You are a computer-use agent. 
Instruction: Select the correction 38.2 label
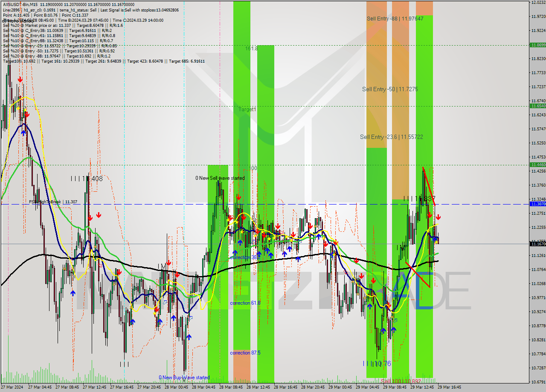(x=245, y=257)
